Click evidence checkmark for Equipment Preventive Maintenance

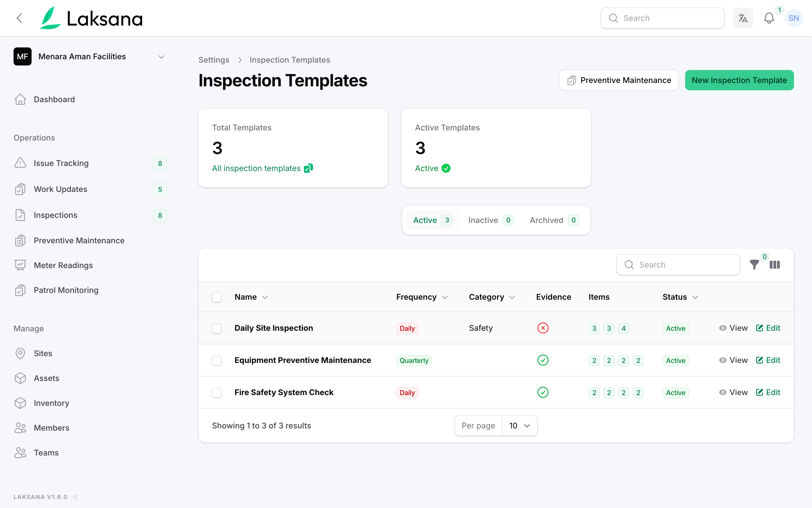tap(543, 360)
